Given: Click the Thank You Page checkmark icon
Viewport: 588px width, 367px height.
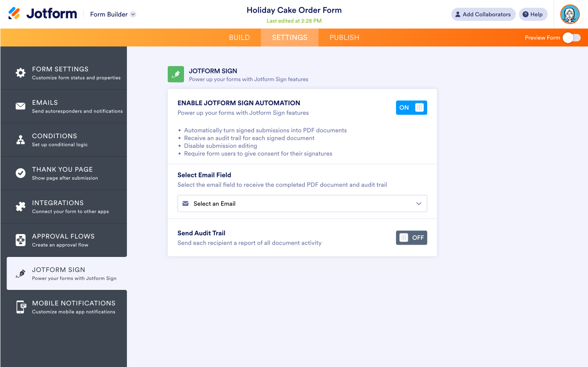Looking at the screenshot, I should (20, 173).
